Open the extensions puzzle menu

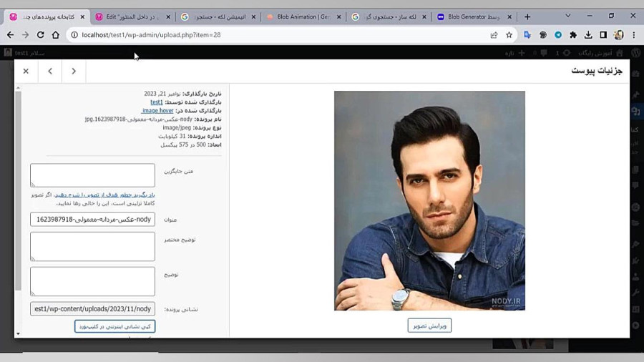573,35
